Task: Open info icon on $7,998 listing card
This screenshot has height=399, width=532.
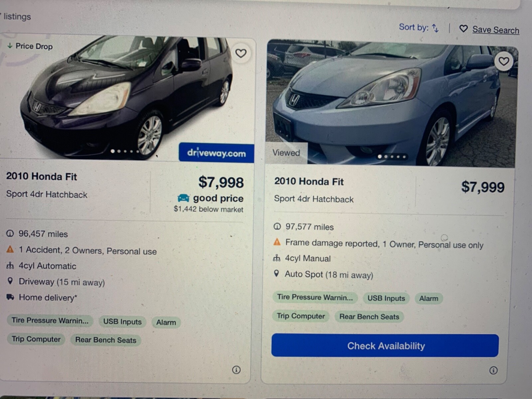Action: (x=236, y=370)
